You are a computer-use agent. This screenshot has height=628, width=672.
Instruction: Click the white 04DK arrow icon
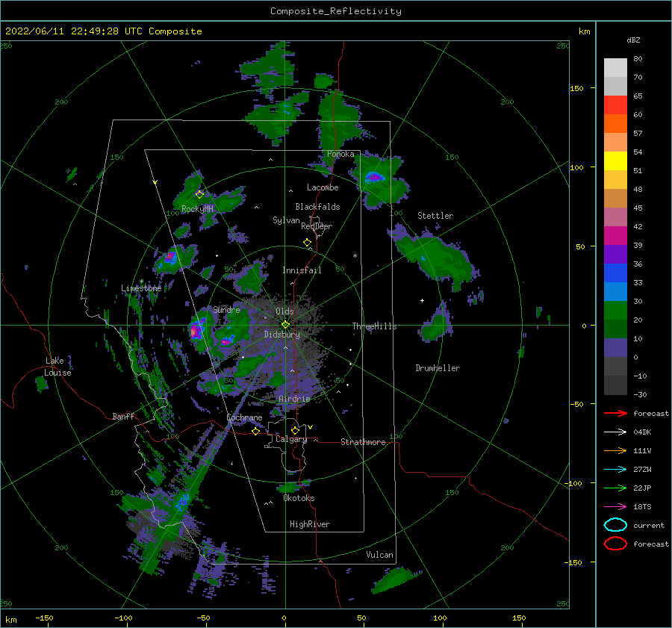click(615, 432)
